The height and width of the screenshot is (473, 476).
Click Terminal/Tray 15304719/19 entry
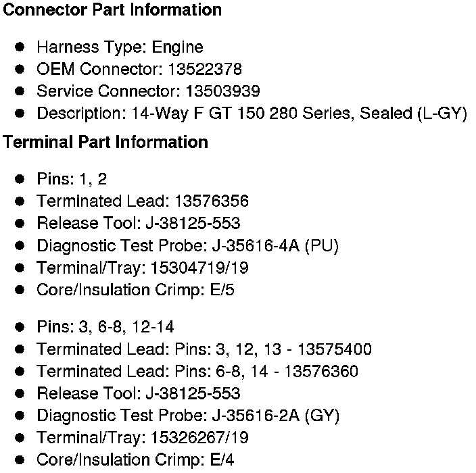(x=143, y=268)
